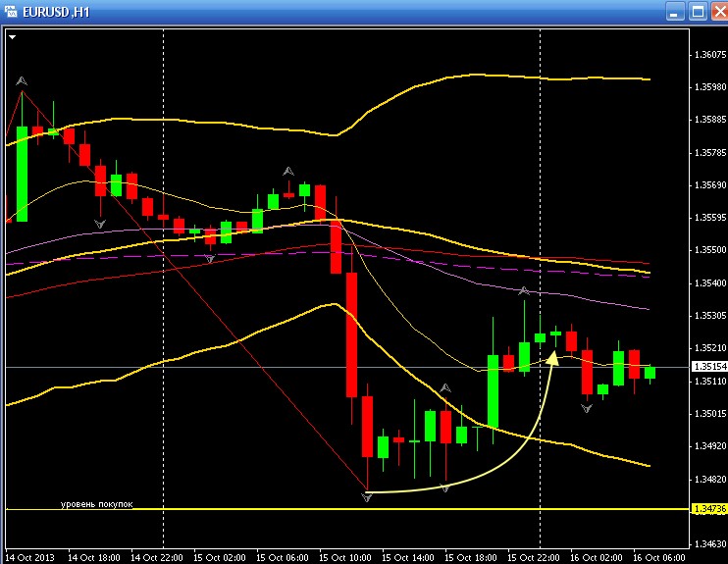Click the 1.35980 price scale value
728x564 pixels.
pyautogui.click(x=710, y=87)
